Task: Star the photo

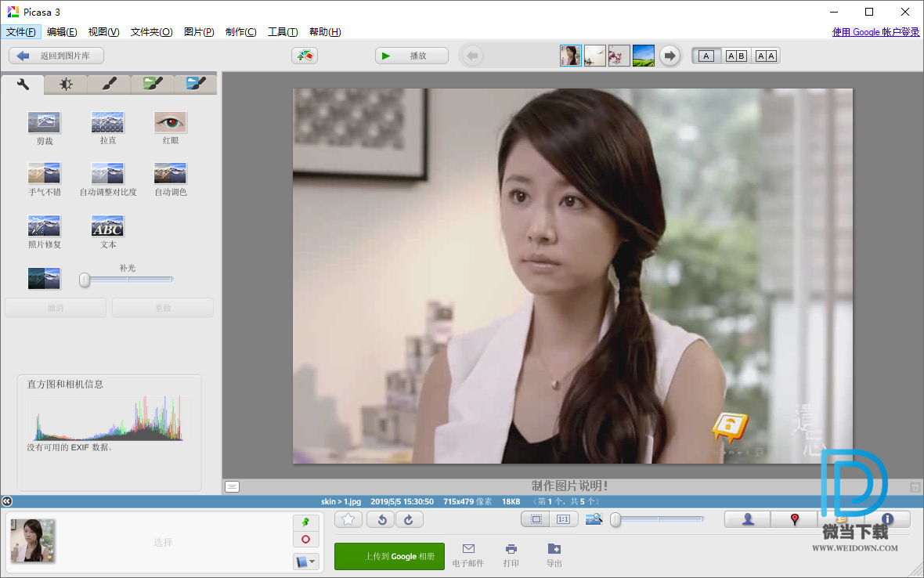Action: [x=348, y=520]
